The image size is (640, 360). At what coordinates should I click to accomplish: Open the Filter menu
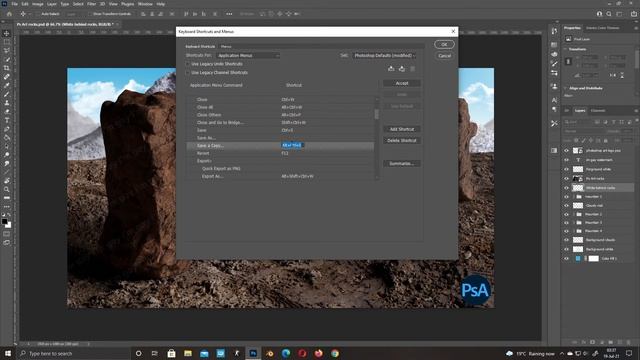(x=91, y=4)
